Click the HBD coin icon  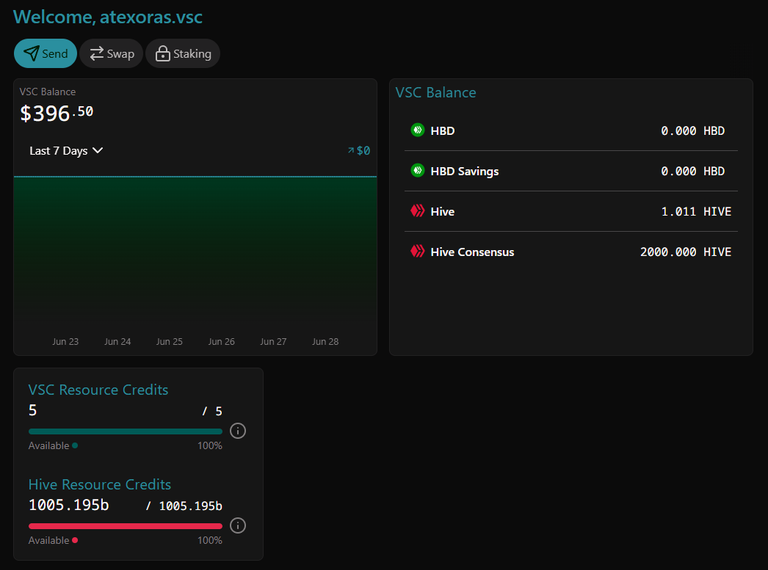click(x=417, y=130)
